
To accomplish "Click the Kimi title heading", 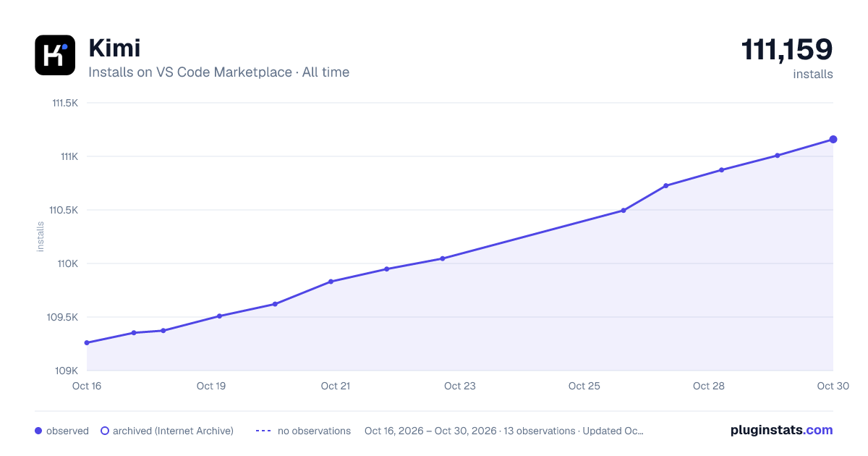I will 114,48.
